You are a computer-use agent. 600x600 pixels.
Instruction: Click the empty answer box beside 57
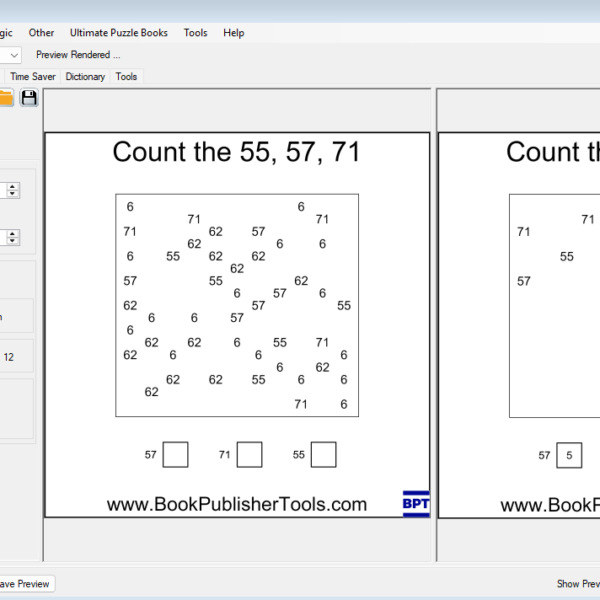pyautogui.click(x=175, y=455)
